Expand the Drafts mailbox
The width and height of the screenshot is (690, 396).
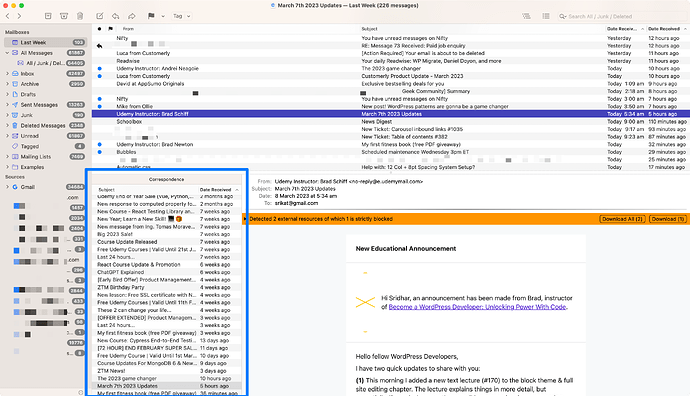click(7, 94)
